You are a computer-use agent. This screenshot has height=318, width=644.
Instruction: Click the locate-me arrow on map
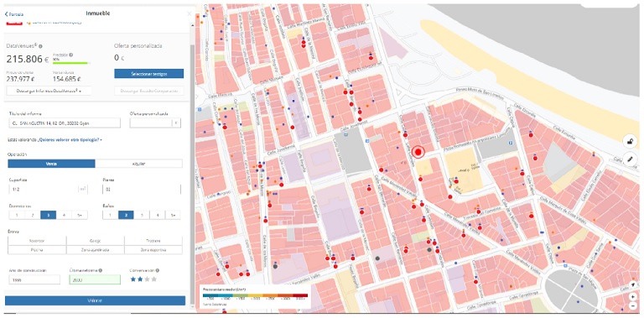tap(633, 284)
